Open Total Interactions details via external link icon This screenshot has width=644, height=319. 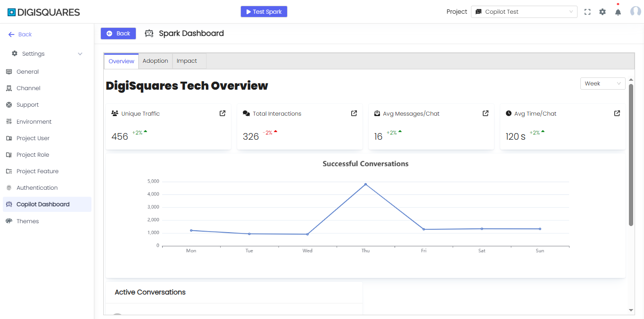[x=354, y=113]
